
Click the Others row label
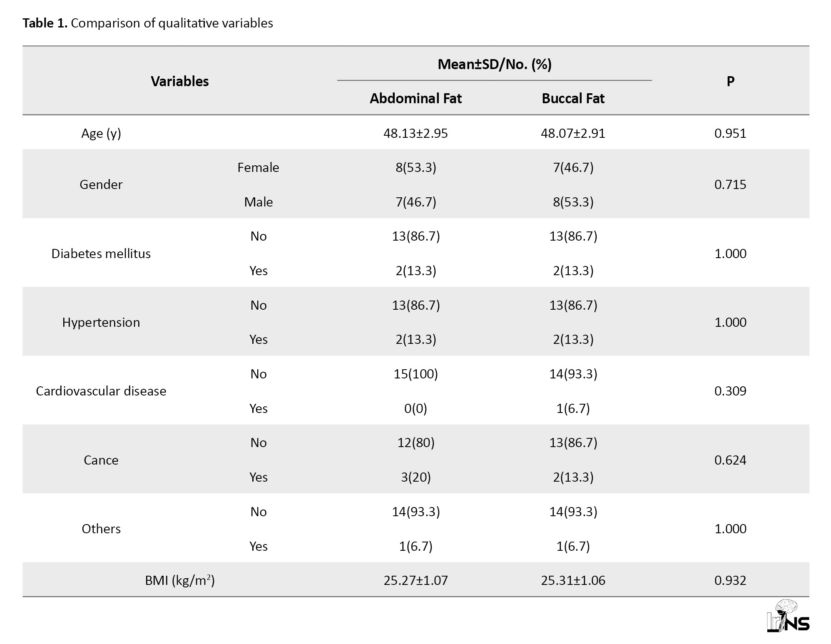(101, 529)
